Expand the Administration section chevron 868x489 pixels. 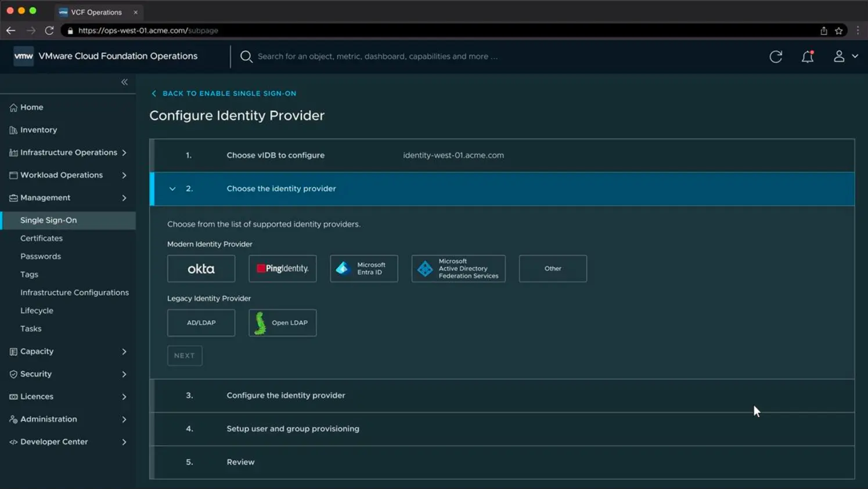point(124,419)
